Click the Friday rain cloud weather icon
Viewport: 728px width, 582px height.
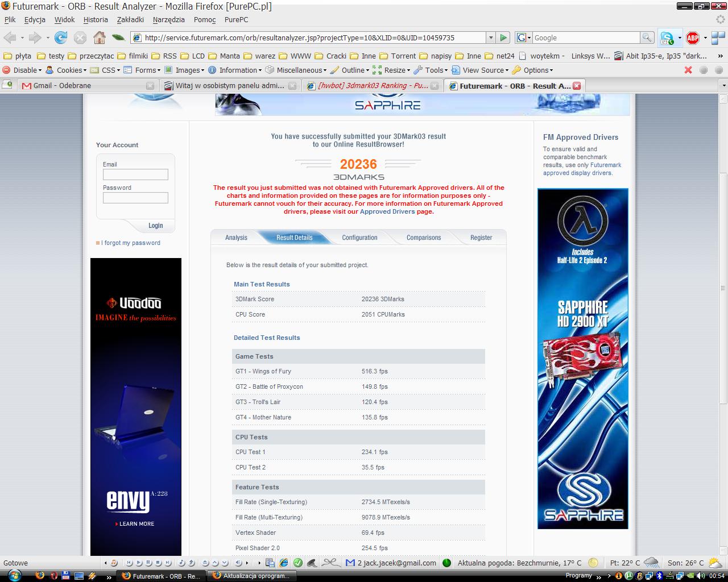tap(651, 563)
